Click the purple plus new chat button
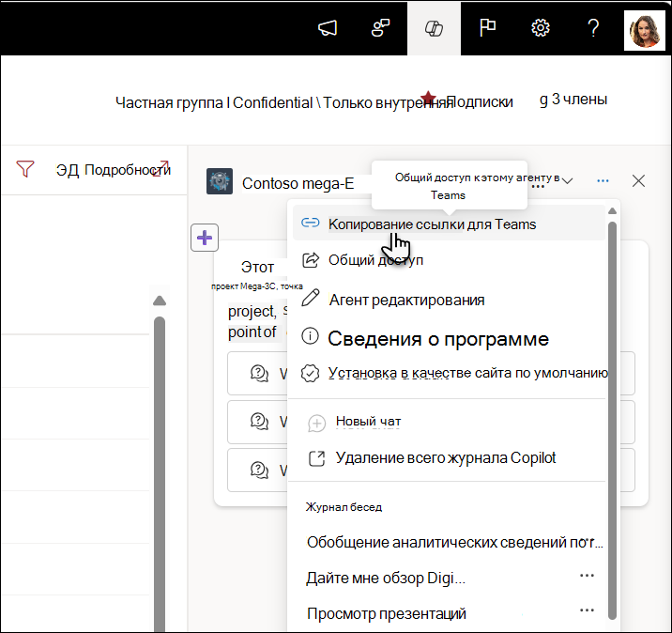Screen dimensions: 672x633 coord(205,238)
